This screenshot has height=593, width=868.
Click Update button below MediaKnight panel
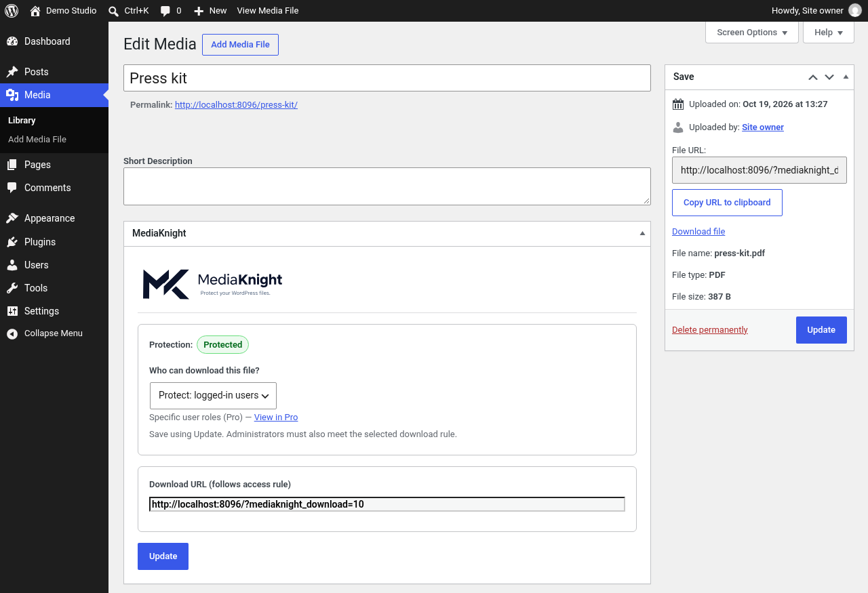[163, 556]
